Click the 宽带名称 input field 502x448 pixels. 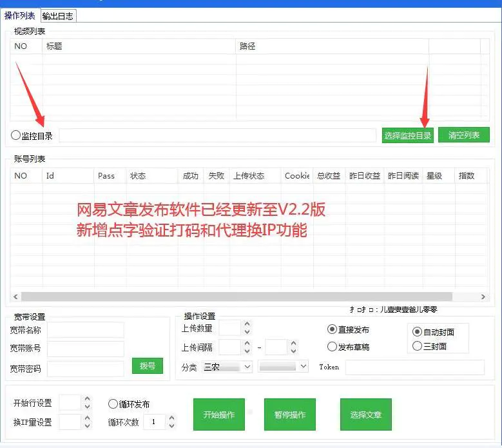click(x=86, y=330)
